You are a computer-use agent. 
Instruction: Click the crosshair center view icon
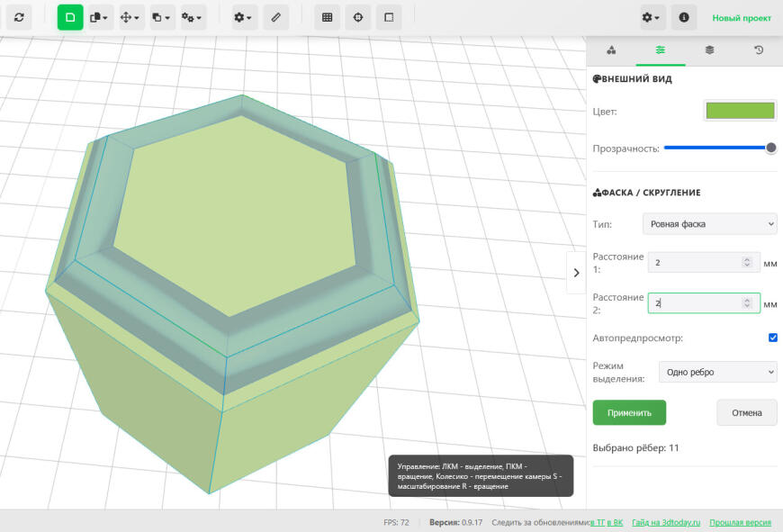coord(357,17)
